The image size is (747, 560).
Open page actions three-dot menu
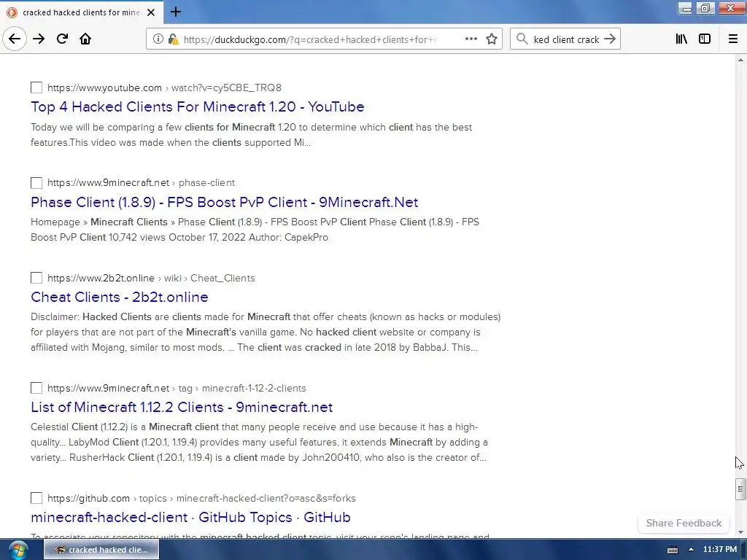coord(471,39)
